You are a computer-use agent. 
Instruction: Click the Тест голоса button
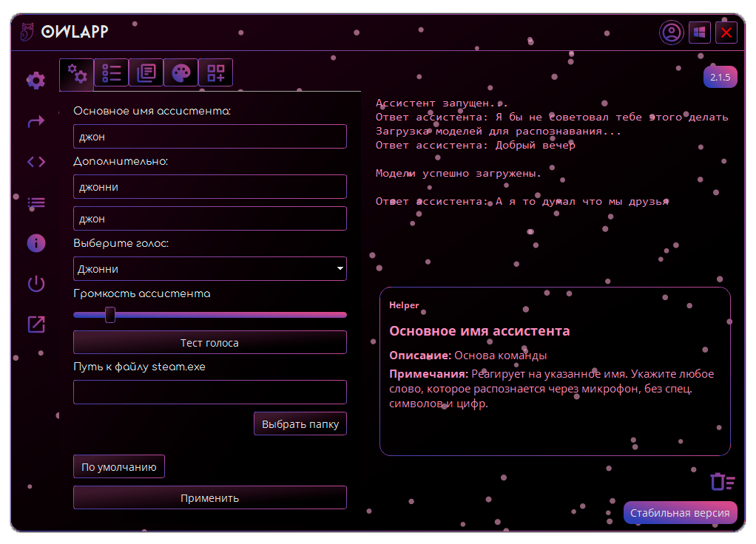click(x=210, y=343)
